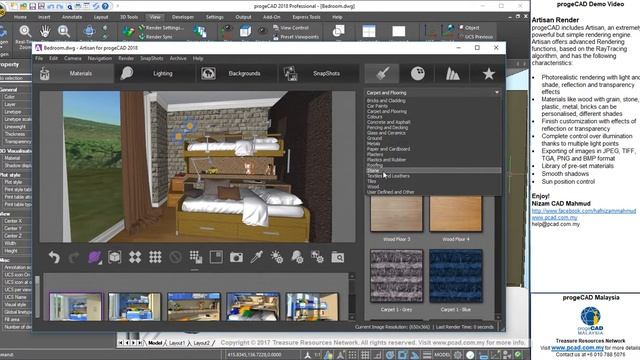Image resolution: width=640 pixels, height=360 pixels.
Task: Choose the highlighted Stone category
Action: [433, 171]
